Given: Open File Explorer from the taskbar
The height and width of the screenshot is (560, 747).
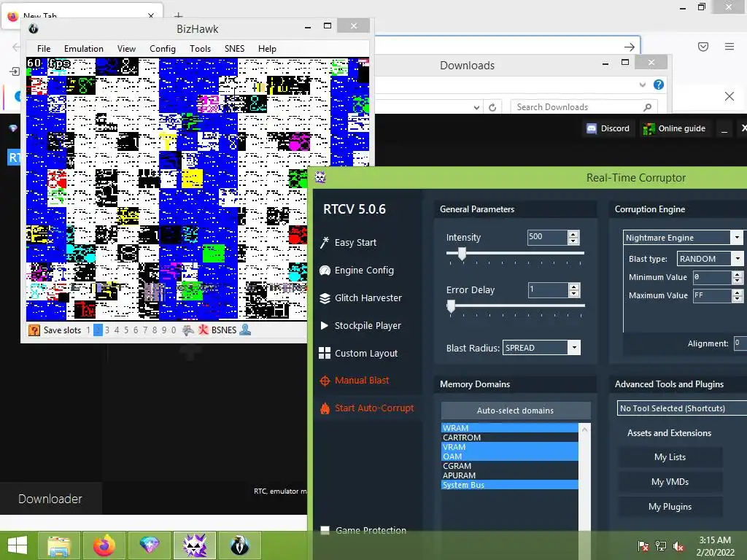Looking at the screenshot, I should pyautogui.click(x=60, y=545).
